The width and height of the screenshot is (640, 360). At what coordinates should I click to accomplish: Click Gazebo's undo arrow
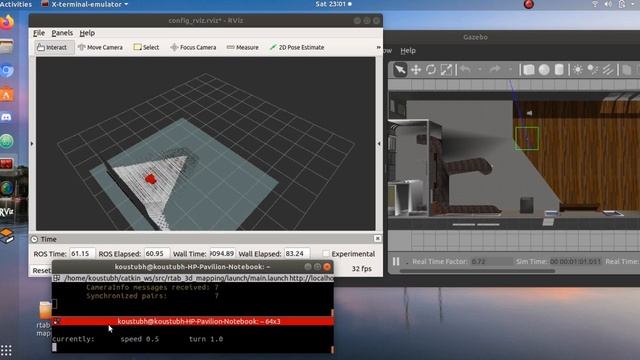[465, 70]
